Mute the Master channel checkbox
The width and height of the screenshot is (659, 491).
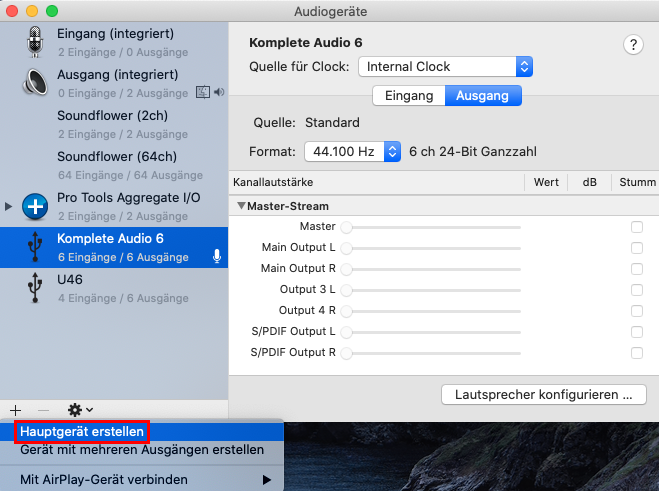pyautogui.click(x=637, y=227)
